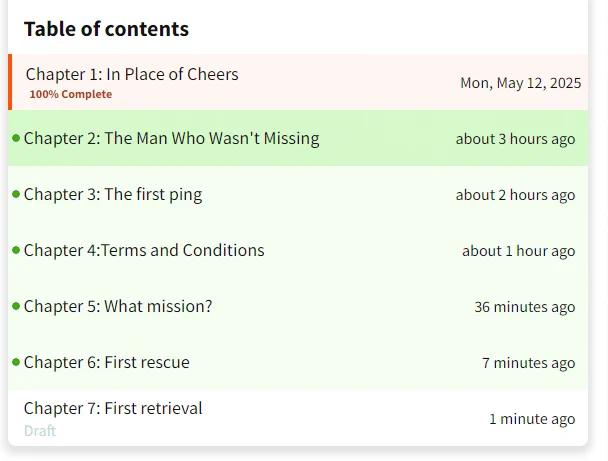Viewport: 608px width, 461px height.
Task: Click the Draft label under Chapter 7
Action: coord(40,431)
